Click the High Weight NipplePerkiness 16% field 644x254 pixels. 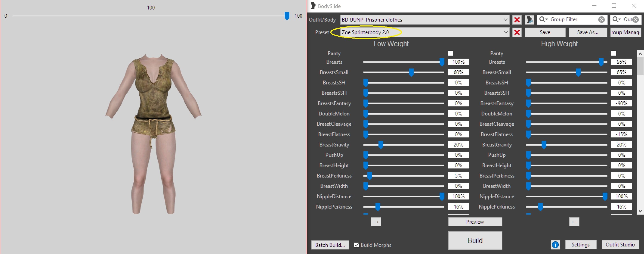click(621, 207)
